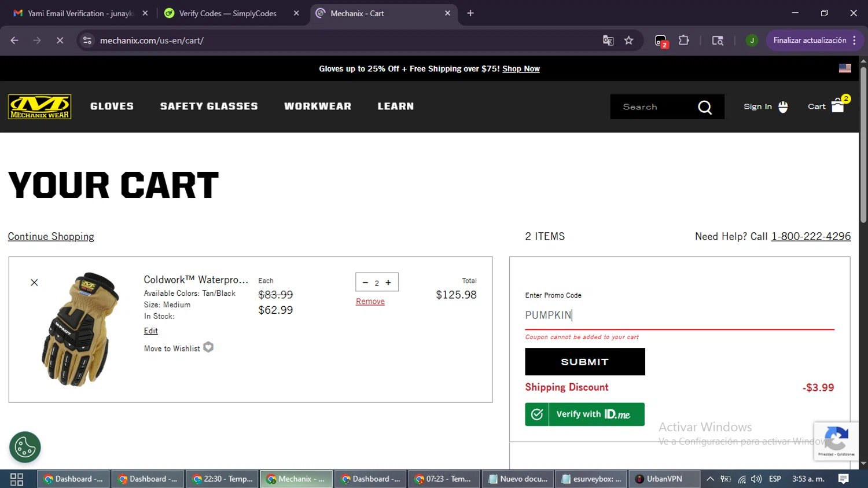Click the translate page icon

(x=608, y=41)
